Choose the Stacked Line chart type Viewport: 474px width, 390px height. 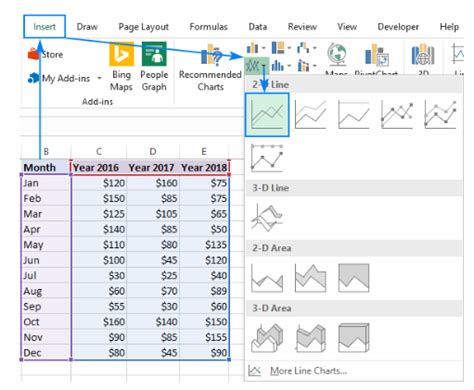(310, 115)
